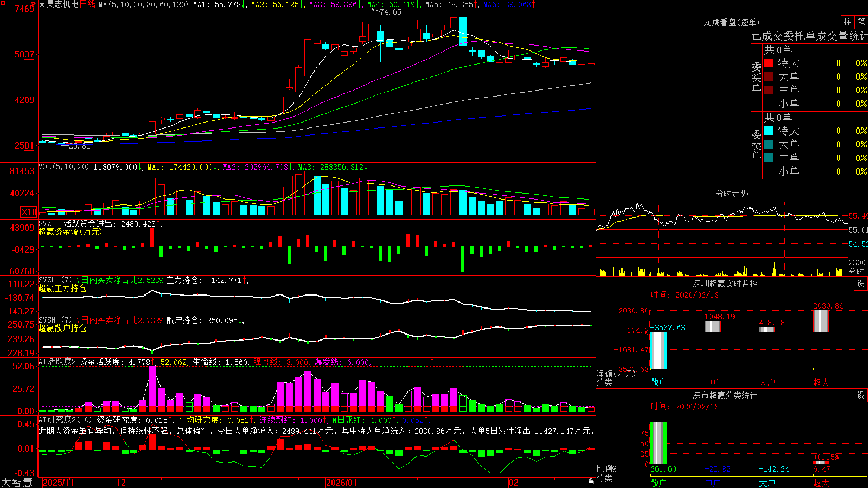Click the MA2: 56.125 value

(275, 4)
